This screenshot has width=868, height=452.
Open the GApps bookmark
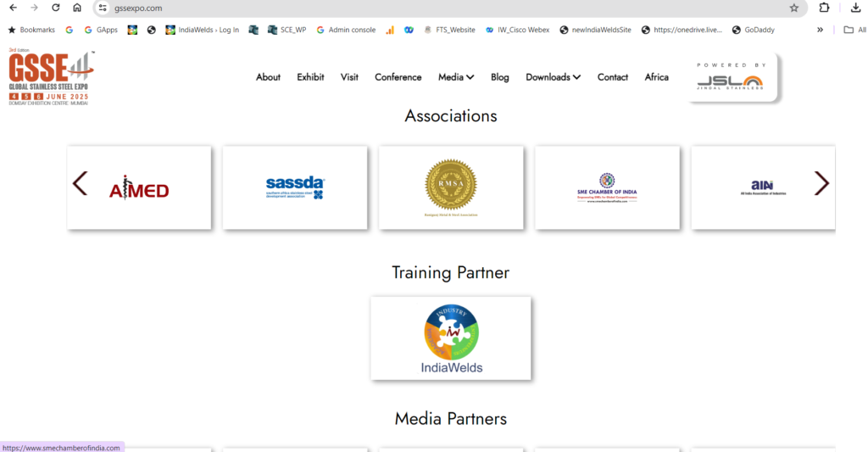click(x=101, y=30)
